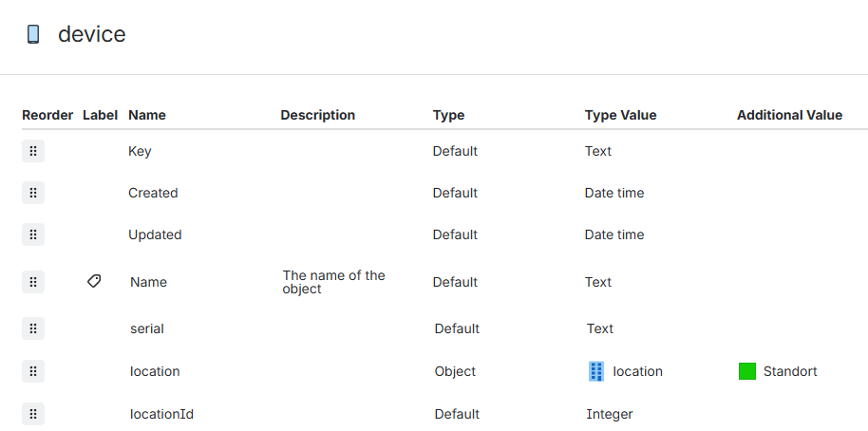Click Text type value in Key row
The height and width of the screenshot is (431, 868).
(x=598, y=151)
